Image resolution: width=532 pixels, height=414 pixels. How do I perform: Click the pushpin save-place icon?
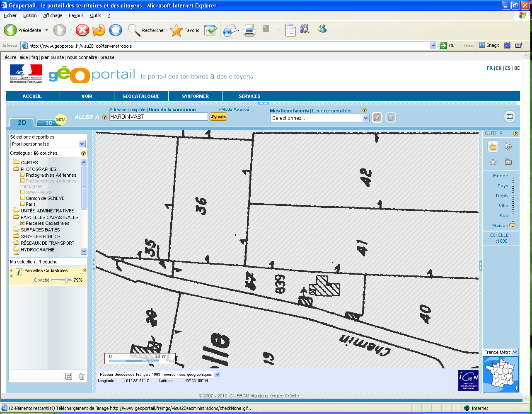coord(377,117)
